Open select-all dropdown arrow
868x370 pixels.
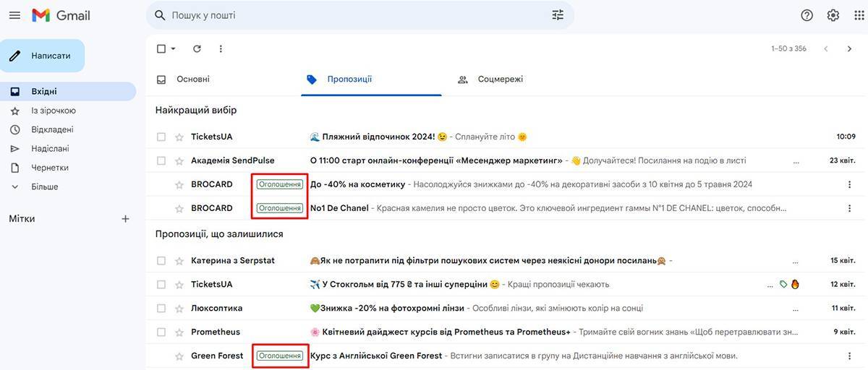(x=174, y=48)
